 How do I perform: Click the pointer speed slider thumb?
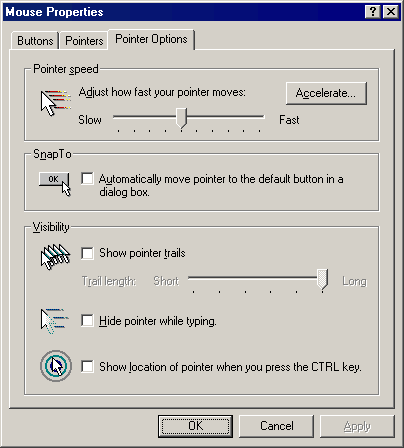pyautogui.click(x=181, y=118)
